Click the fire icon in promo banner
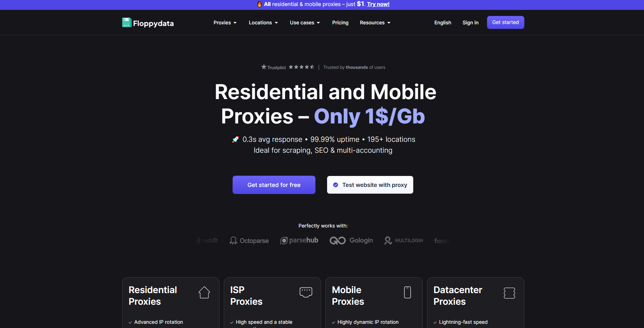644x328 pixels. (259, 4)
